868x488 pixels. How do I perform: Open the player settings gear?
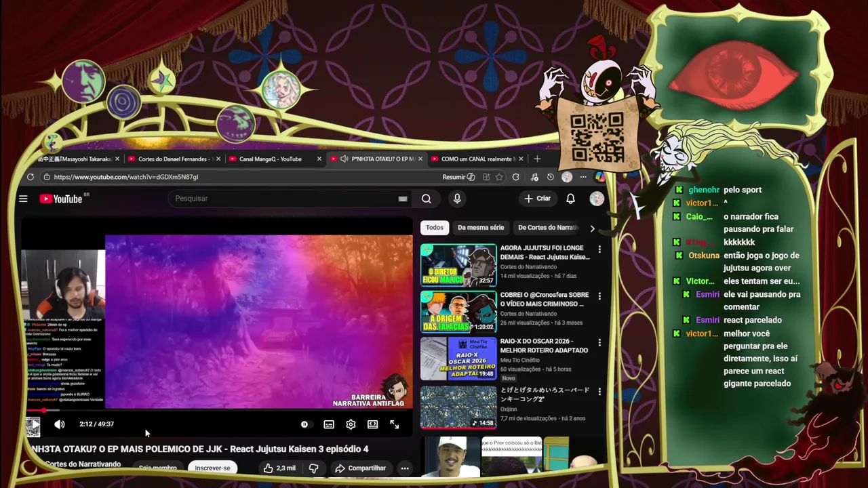(351, 424)
